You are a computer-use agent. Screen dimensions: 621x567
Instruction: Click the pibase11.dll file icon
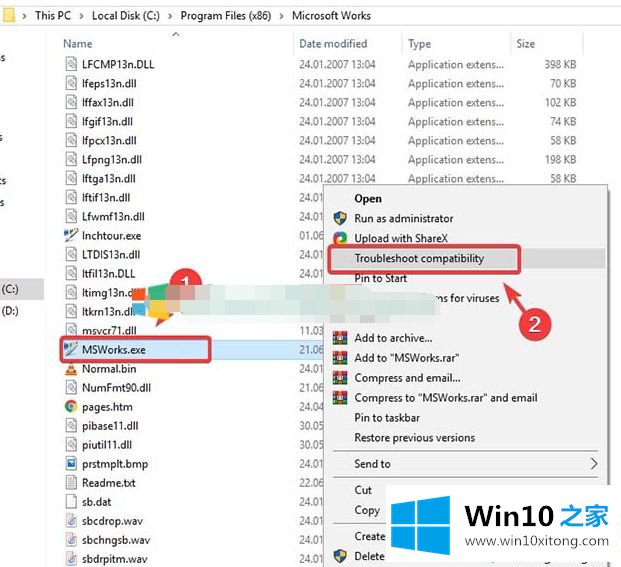(x=71, y=425)
